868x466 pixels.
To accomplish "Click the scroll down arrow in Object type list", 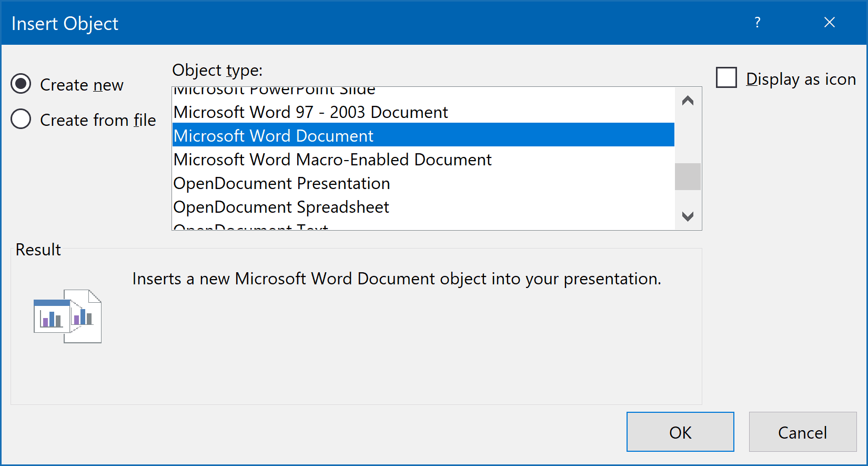I will point(688,216).
